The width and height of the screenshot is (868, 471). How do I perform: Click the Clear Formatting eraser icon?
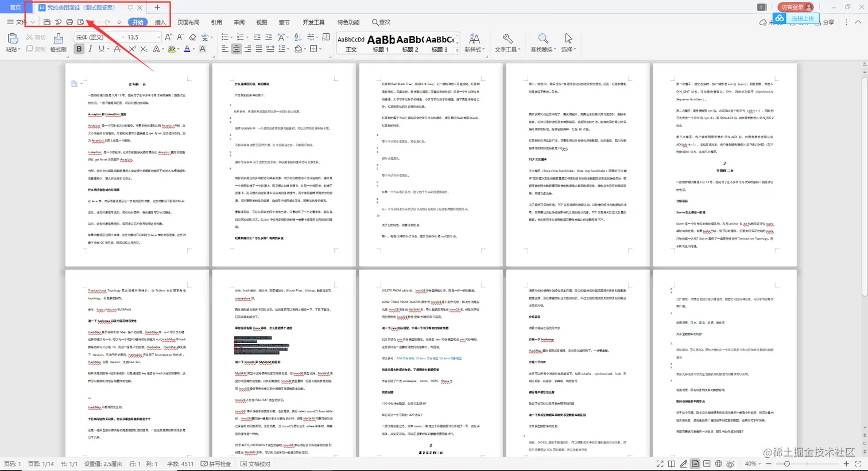tap(192, 37)
